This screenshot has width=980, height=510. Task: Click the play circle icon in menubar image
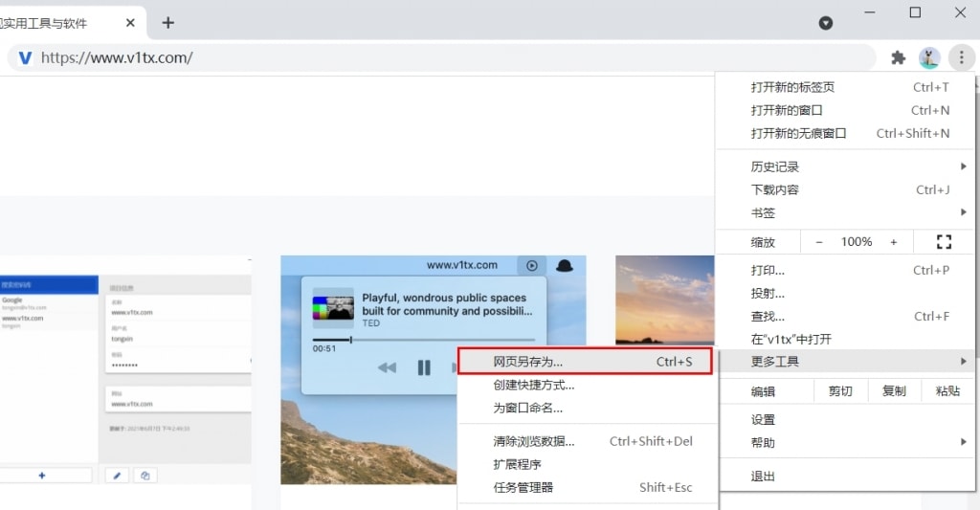click(x=532, y=266)
